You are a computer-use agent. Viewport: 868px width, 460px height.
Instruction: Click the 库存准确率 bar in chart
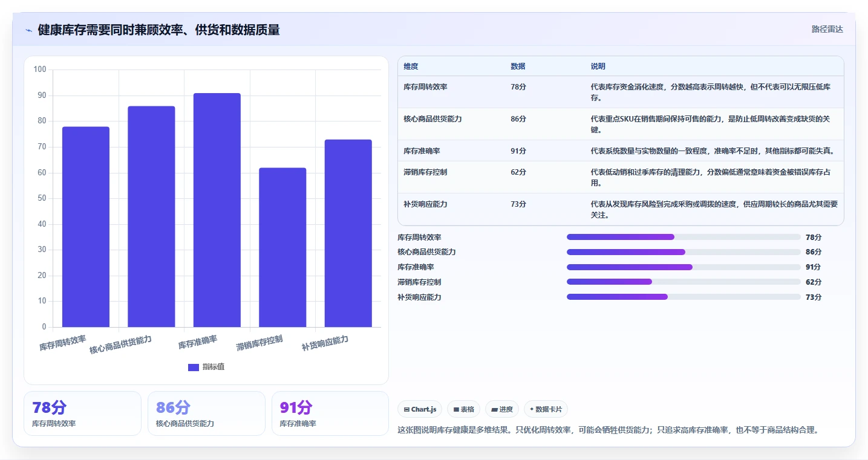217,210
